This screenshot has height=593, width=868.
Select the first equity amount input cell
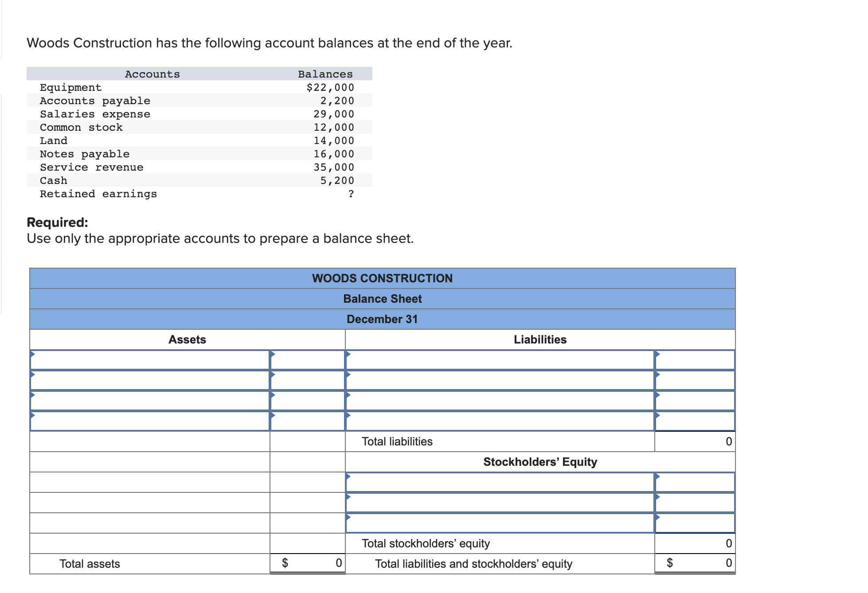pos(694,482)
